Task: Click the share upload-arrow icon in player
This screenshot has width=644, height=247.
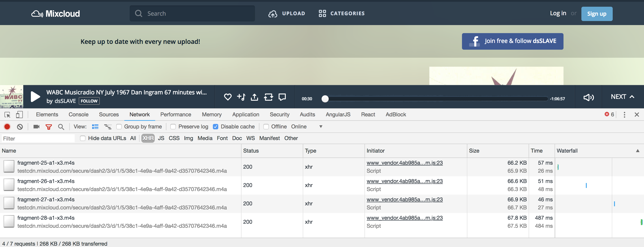Action: (x=254, y=97)
